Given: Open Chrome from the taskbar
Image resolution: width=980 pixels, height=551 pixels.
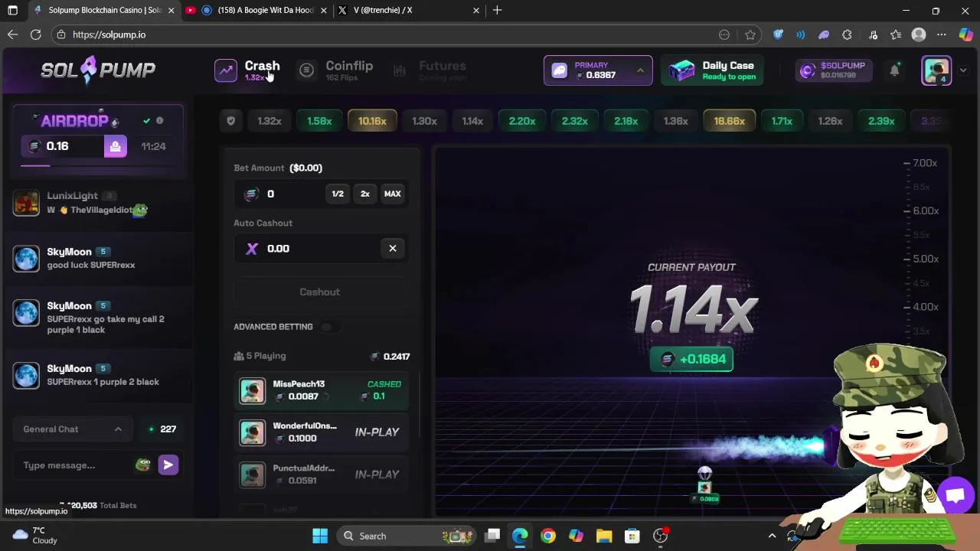Looking at the screenshot, I should pyautogui.click(x=548, y=536).
